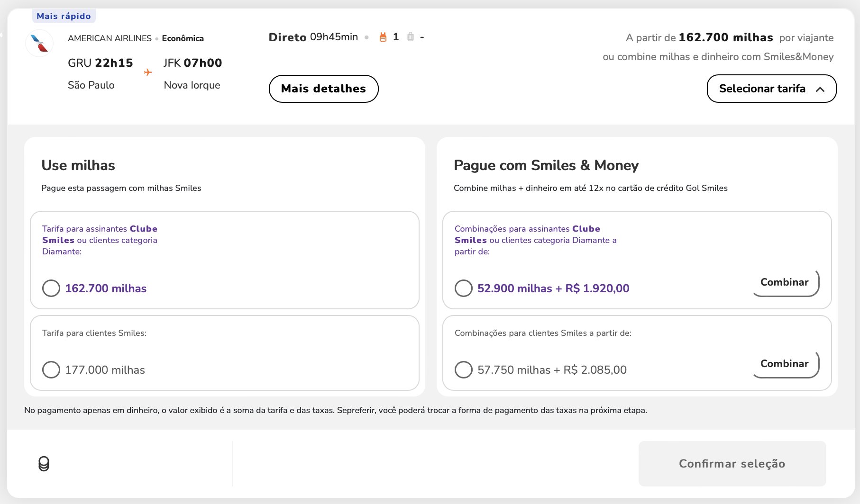Click ou combine milhas e dinheiro com Smiles&Money
Viewport: 860px width, 504px height.
(718, 57)
